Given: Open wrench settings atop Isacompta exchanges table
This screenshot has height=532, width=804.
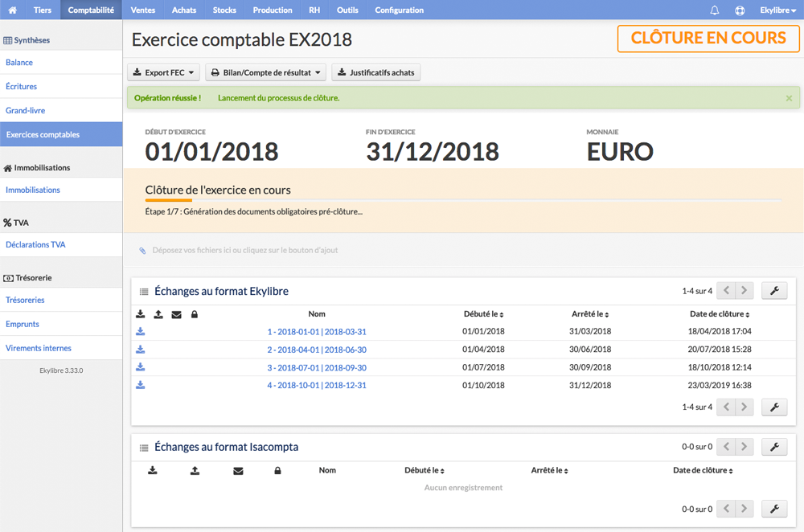Looking at the screenshot, I should (774, 447).
